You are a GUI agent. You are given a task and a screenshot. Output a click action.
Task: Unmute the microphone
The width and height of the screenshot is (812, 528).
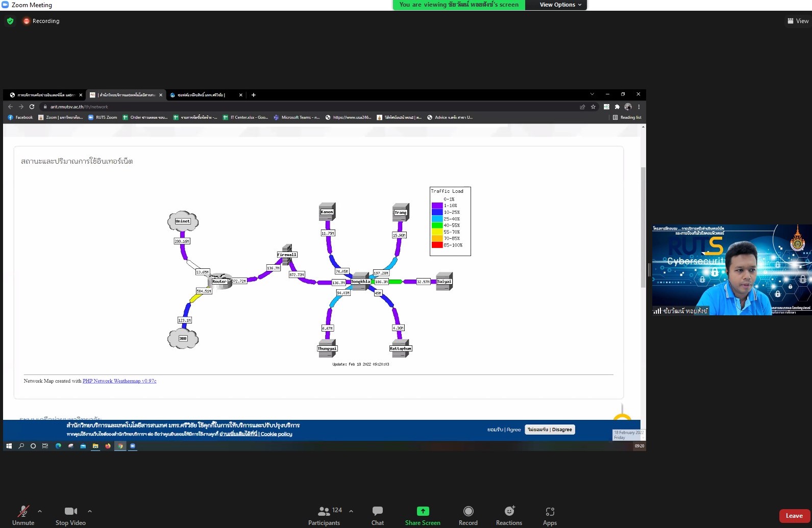23,515
